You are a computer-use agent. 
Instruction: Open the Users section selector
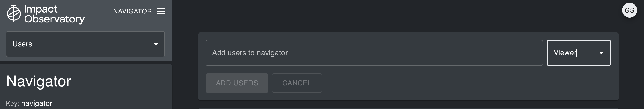click(x=85, y=44)
